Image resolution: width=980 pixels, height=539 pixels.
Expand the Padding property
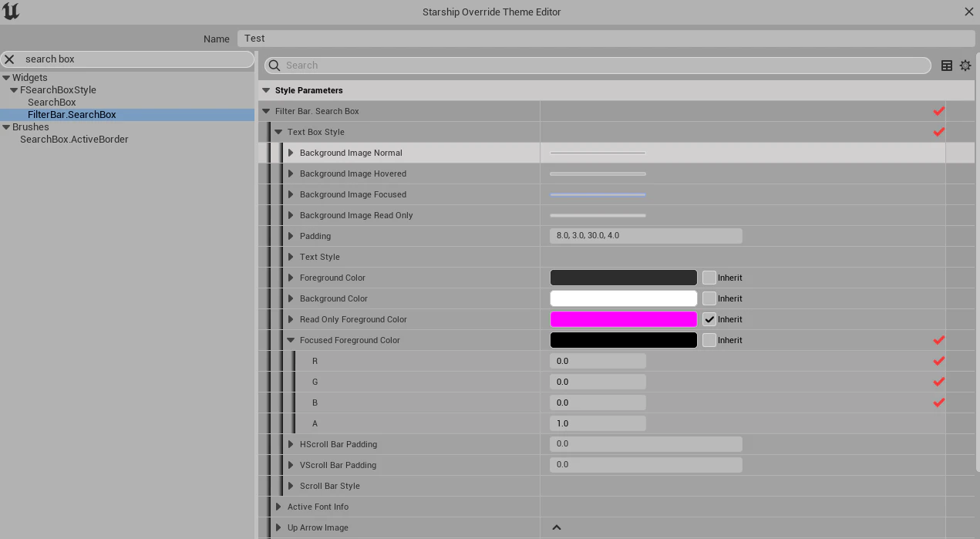pos(291,236)
